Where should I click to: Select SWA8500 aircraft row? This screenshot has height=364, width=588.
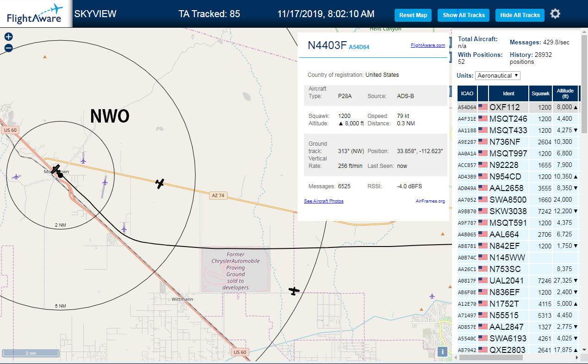pyautogui.click(x=519, y=200)
